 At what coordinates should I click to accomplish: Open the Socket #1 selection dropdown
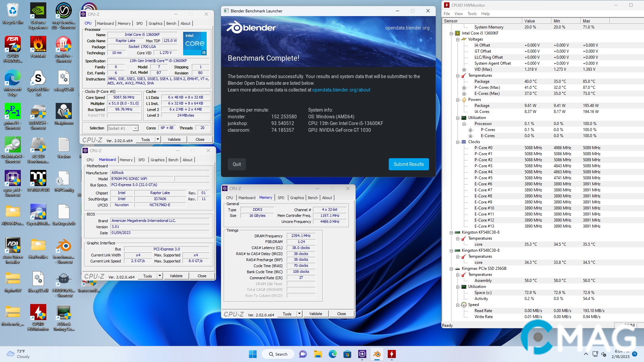pyautogui.click(x=135, y=128)
